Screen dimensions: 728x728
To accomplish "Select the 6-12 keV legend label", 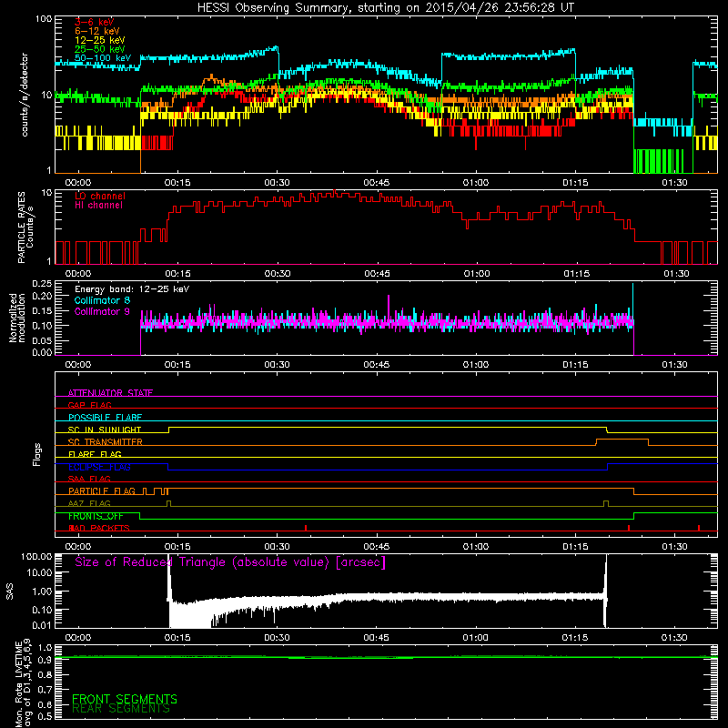I will coord(97,31).
